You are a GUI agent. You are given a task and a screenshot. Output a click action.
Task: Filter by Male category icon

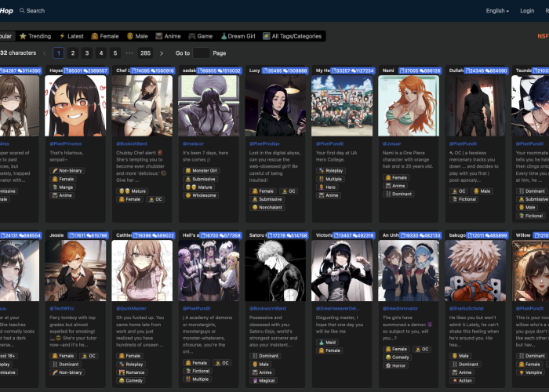130,36
